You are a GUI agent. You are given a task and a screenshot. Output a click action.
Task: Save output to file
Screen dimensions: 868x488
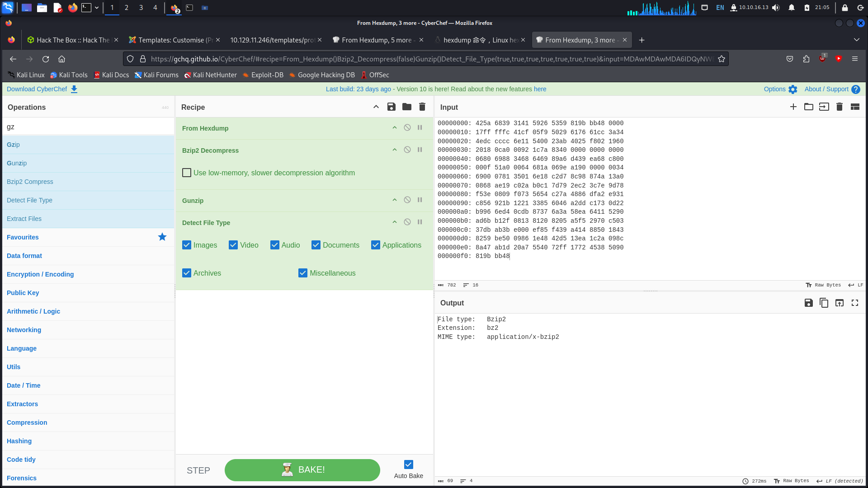(809, 303)
